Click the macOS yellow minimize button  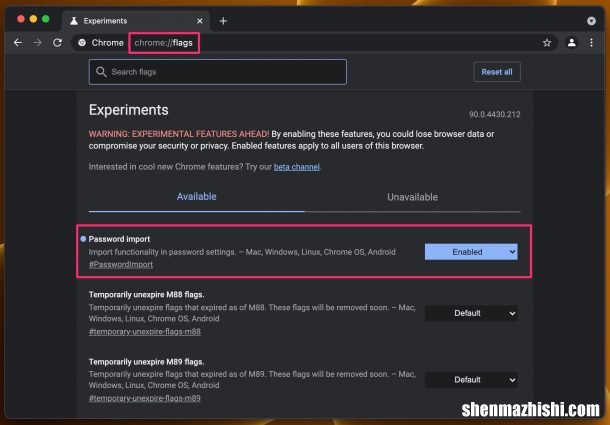point(33,19)
